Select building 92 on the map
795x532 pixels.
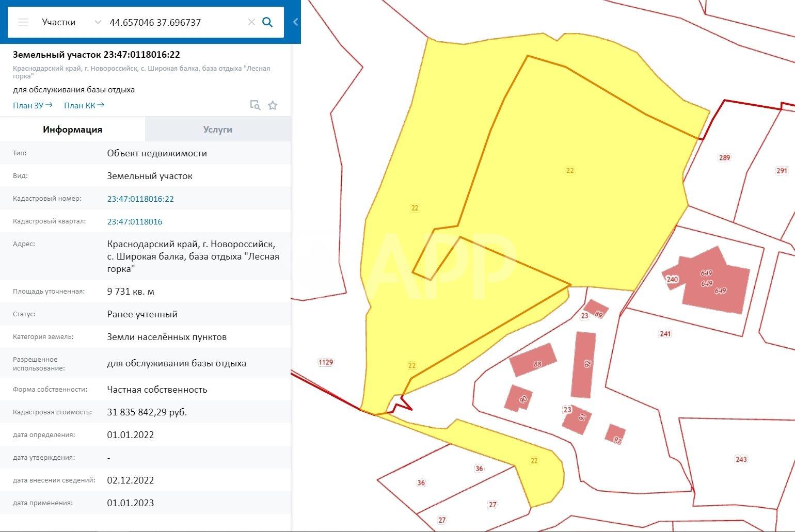(x=584, y=364)
